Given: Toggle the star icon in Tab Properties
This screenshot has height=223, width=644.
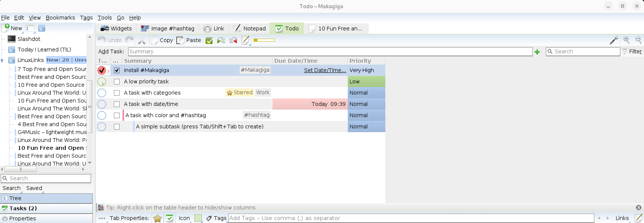Looking at the screenshot, I should click(158, 218).
